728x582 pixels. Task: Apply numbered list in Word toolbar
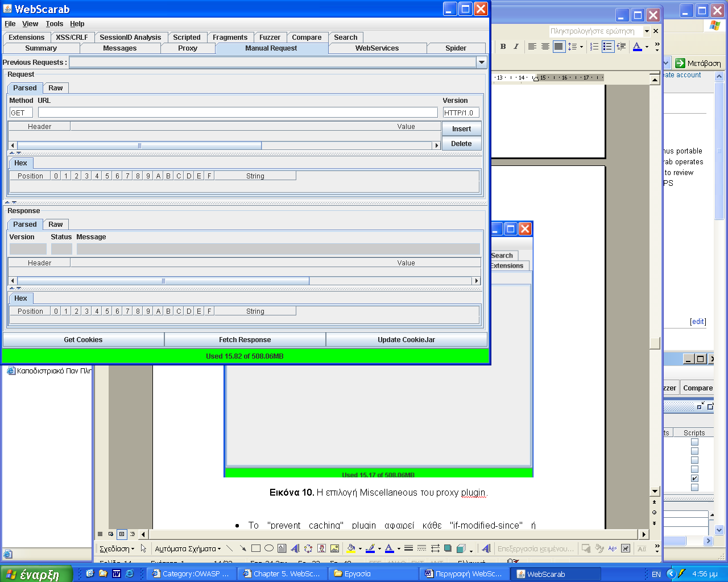tap(594, 47)
